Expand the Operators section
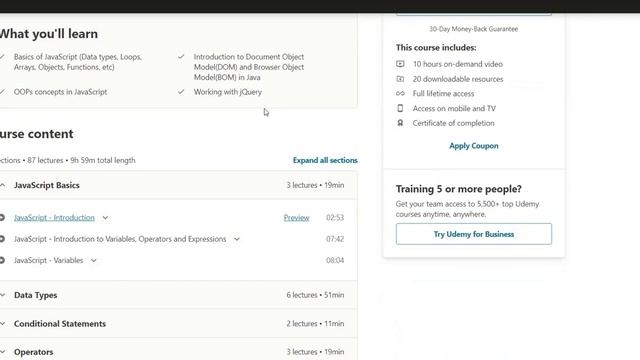 pos(178,351)
